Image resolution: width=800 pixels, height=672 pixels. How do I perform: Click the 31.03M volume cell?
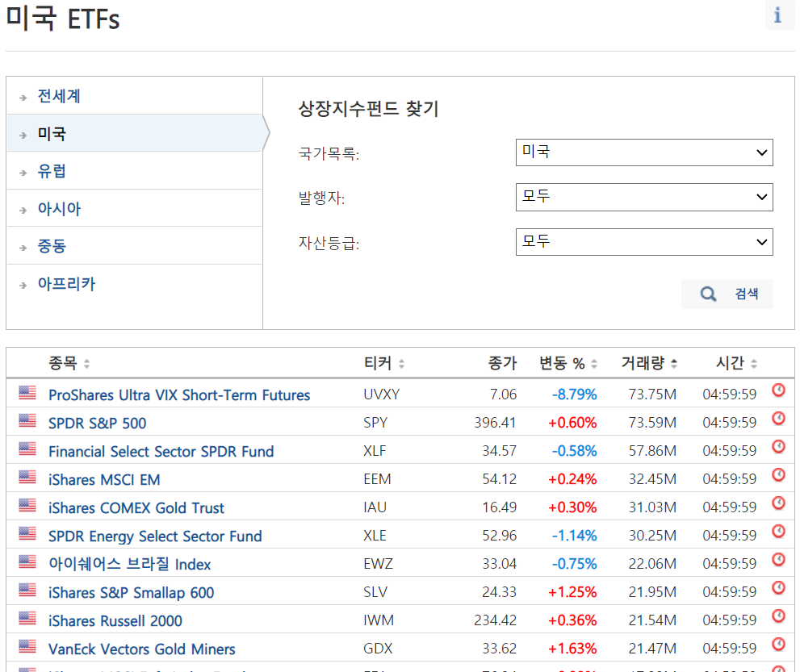click(x=652, y=507)
